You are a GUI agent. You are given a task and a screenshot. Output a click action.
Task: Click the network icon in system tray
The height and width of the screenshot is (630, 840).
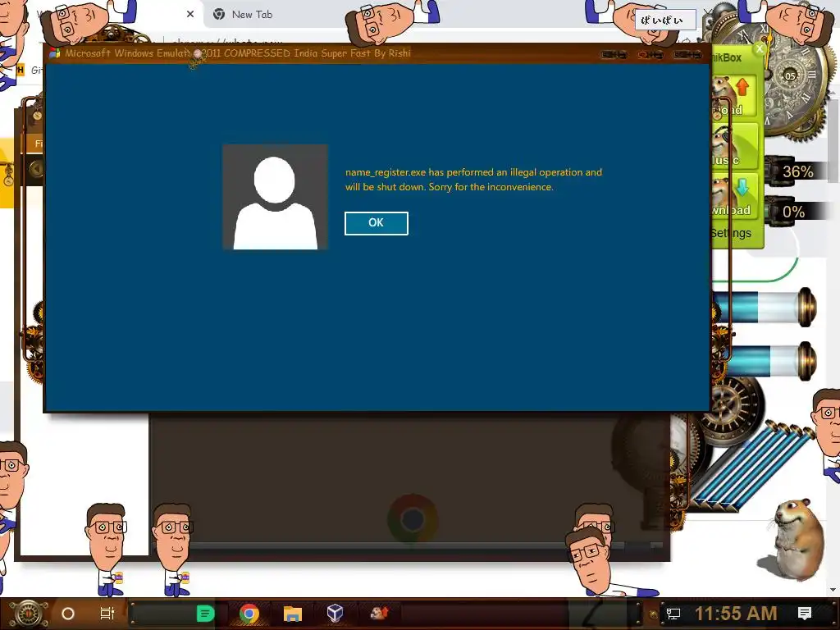pyautogui.click(x=673, y=614)
